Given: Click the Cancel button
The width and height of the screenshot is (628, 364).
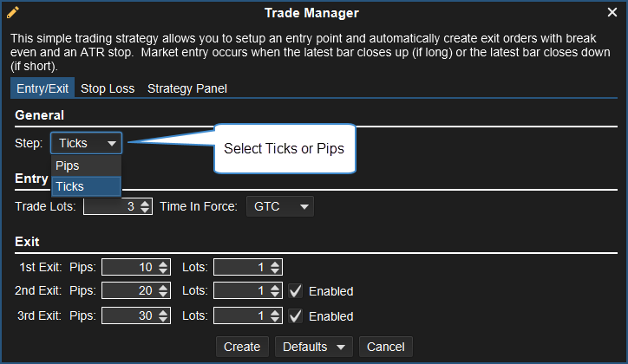Looking at the screenshot, I should pos(385,347).
